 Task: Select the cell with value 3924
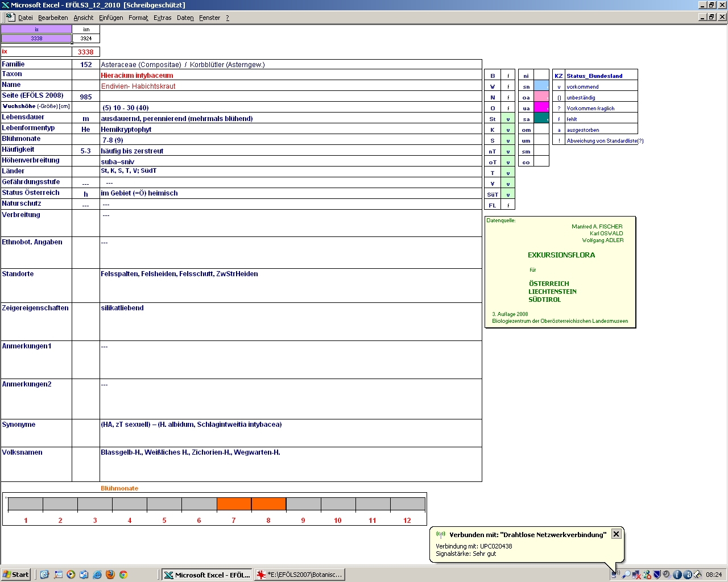86,38
